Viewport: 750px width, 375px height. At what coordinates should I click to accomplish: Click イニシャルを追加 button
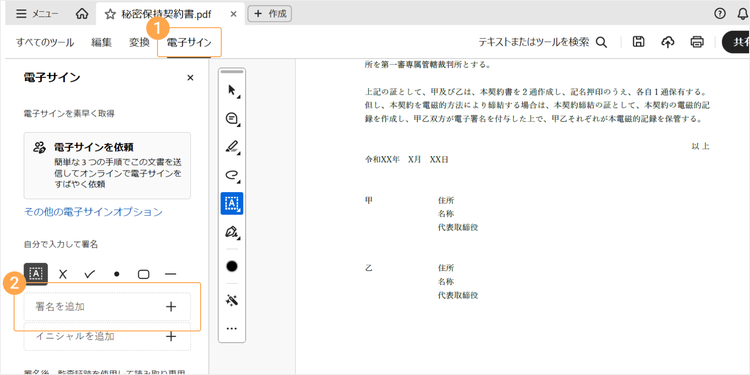(107, 336)
